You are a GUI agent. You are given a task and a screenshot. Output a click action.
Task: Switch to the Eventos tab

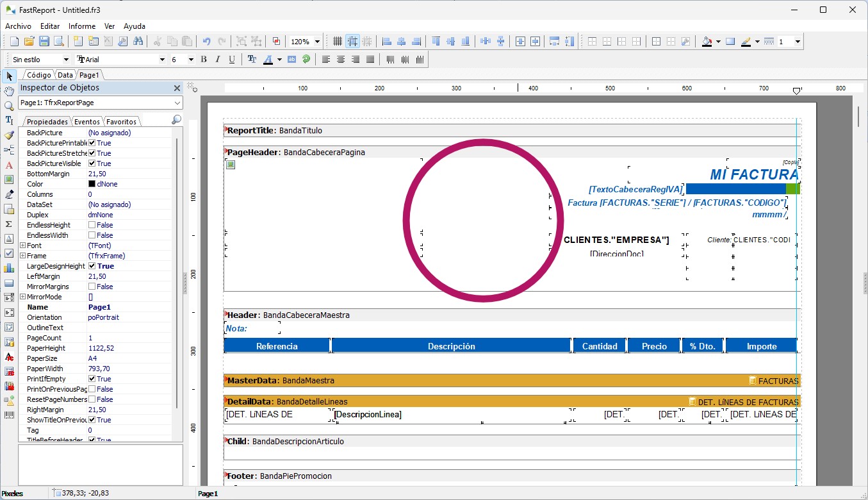point(86,122)
